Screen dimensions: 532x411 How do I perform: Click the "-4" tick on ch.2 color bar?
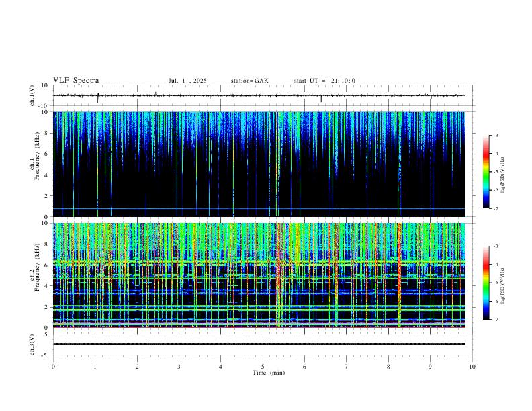click(x=496, y=265)
